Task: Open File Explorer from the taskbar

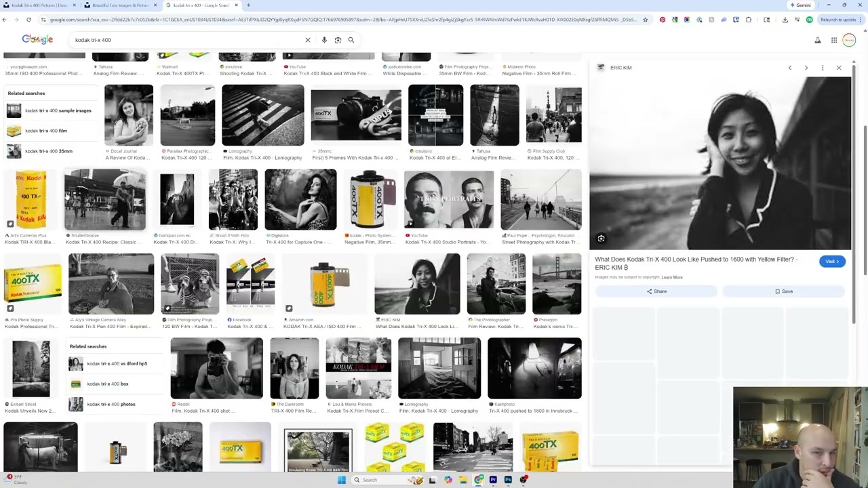Action: [463, 480]
